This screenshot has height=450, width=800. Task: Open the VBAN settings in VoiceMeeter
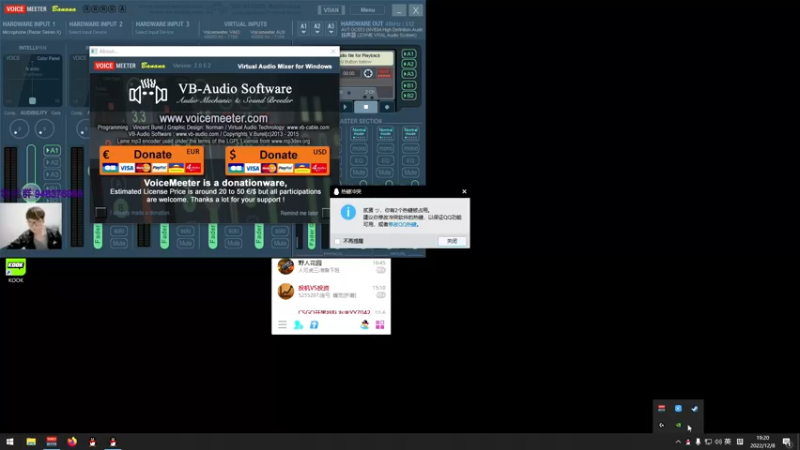tap(331, 10)
